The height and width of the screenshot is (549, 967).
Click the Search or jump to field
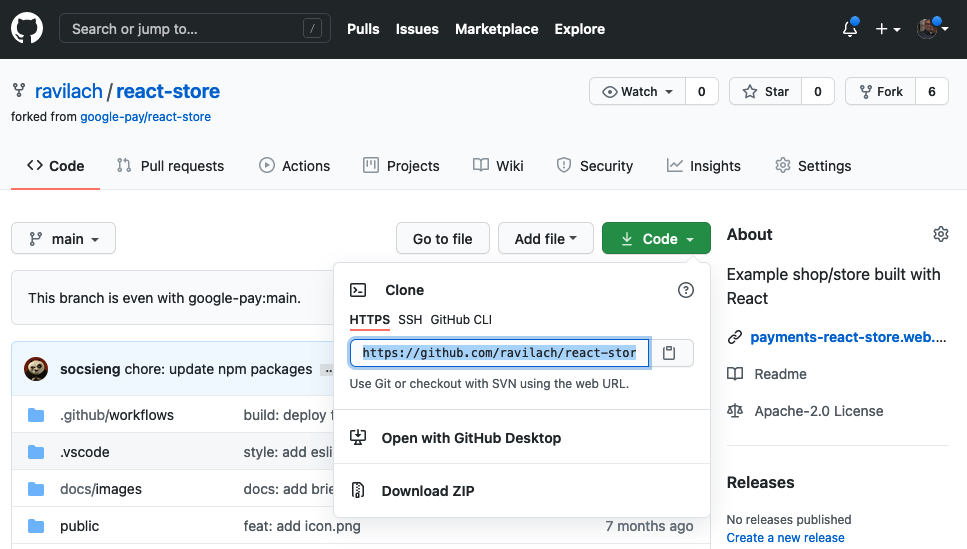click(195, 28)
